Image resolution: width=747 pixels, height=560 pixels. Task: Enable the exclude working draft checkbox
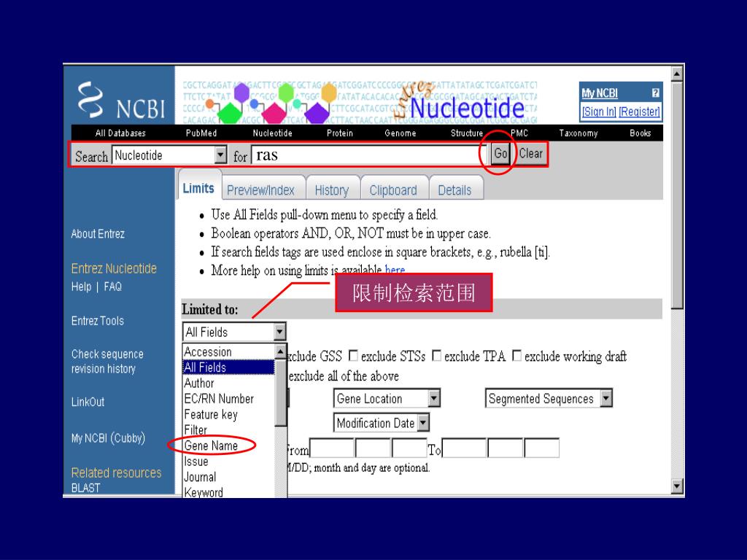point(516,356)
